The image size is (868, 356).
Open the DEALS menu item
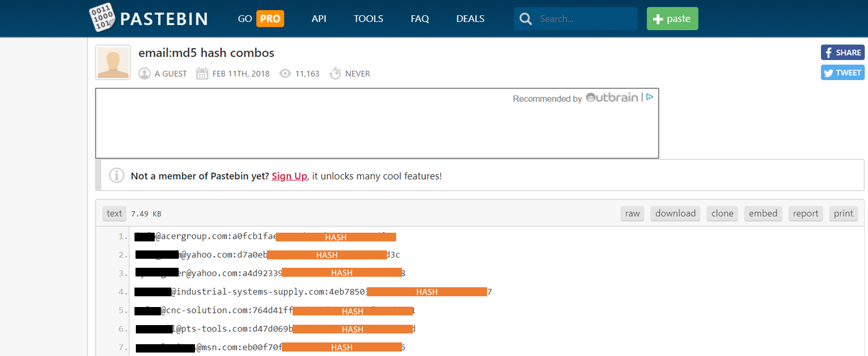tap(470, 19)
